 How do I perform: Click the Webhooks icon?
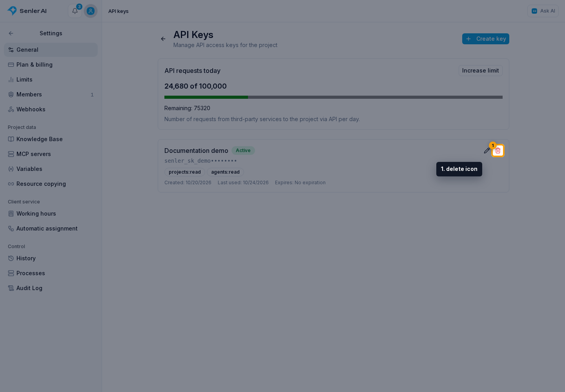(11, 109)
